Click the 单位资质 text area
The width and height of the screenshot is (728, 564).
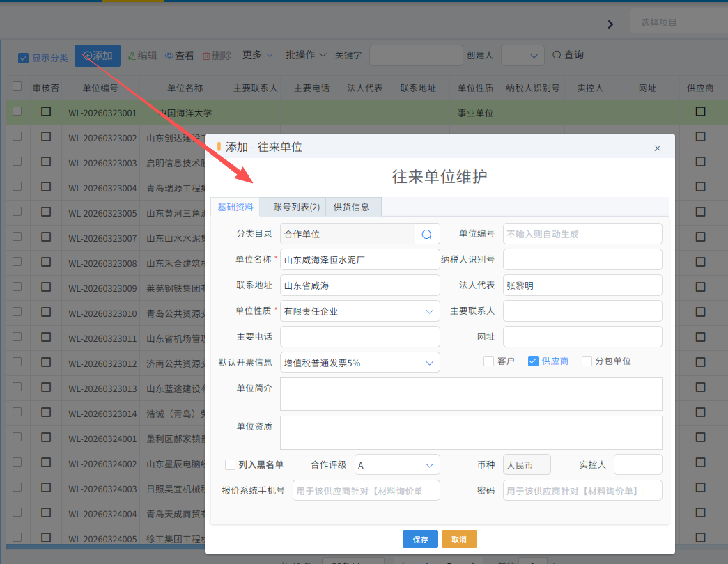pyautogui.click(x=471, y=432)
